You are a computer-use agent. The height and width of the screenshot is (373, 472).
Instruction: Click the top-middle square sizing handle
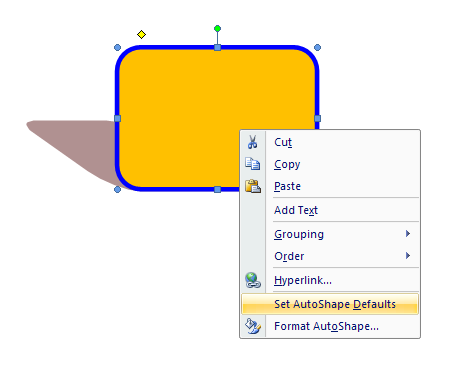tap(217, 48)
